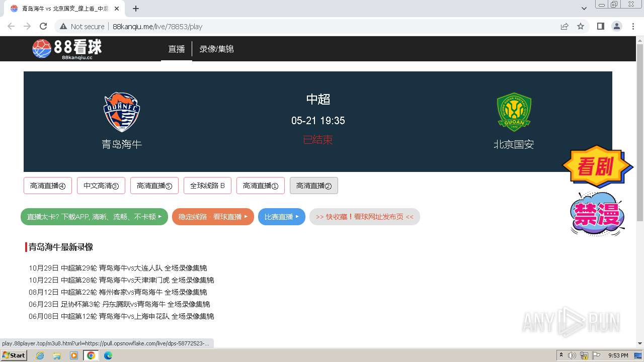Screen dimensions: 644x362
Task: Click the blue 比赛直播 button
Action: tap(282, 217)
